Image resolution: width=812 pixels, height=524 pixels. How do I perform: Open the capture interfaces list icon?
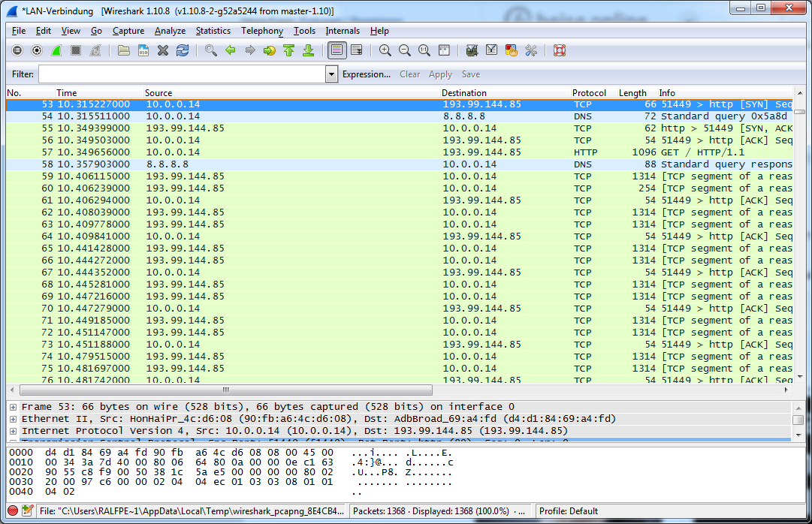pos(17,50)
